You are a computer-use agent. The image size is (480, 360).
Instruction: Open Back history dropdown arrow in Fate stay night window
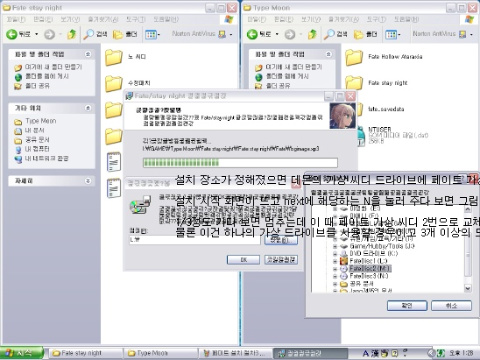pos(37,34)
